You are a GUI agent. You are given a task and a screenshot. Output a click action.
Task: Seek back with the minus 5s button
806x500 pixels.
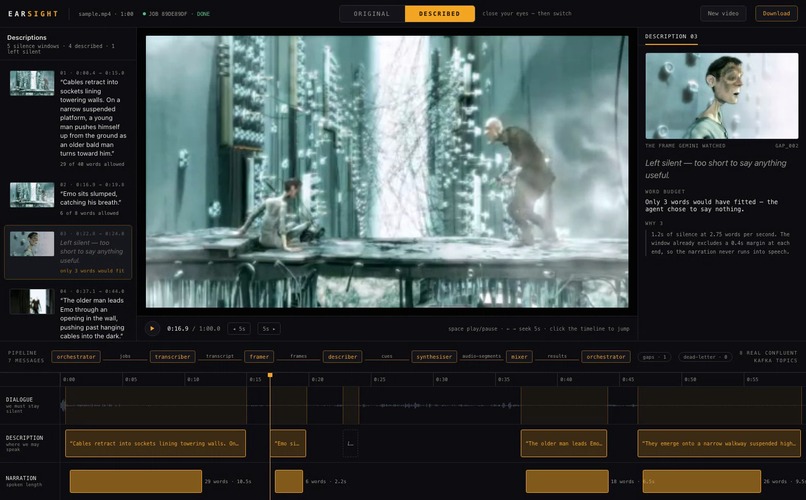(x=240, y=328)
